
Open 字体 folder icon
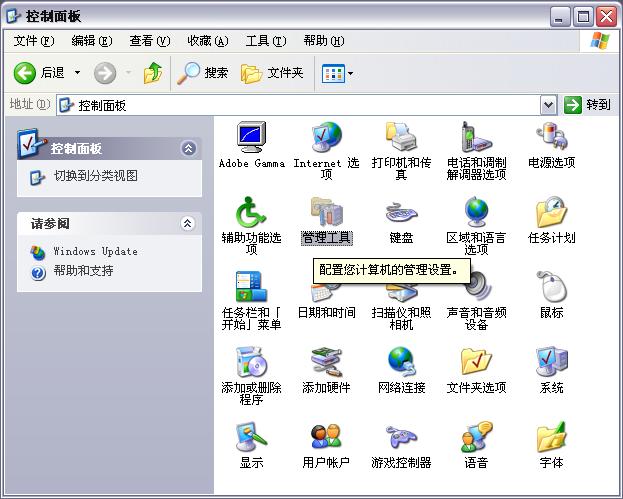tap(551, 438)
